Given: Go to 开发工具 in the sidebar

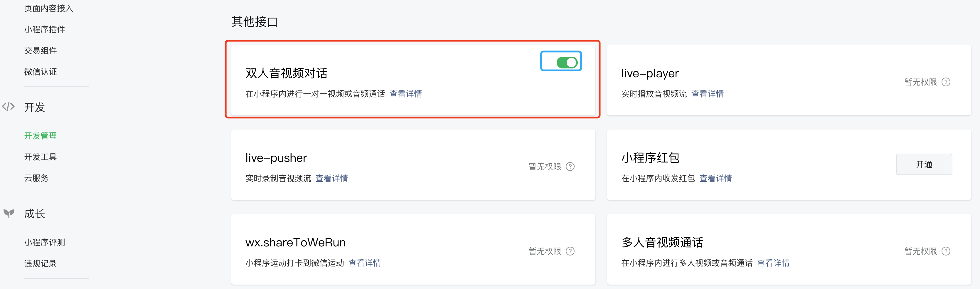Looking at the screenshot, I should click(x=40, y=157).
